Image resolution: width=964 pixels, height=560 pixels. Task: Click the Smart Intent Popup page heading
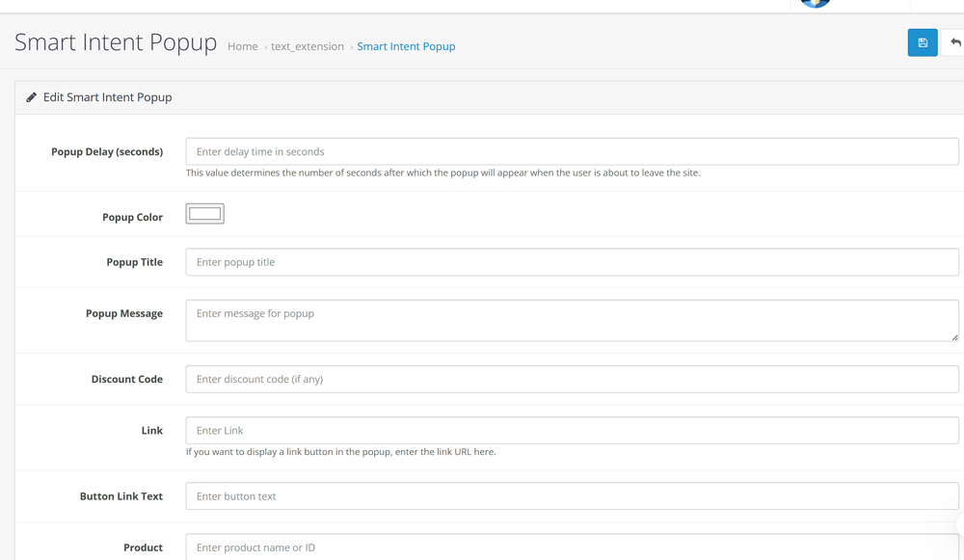116,42
